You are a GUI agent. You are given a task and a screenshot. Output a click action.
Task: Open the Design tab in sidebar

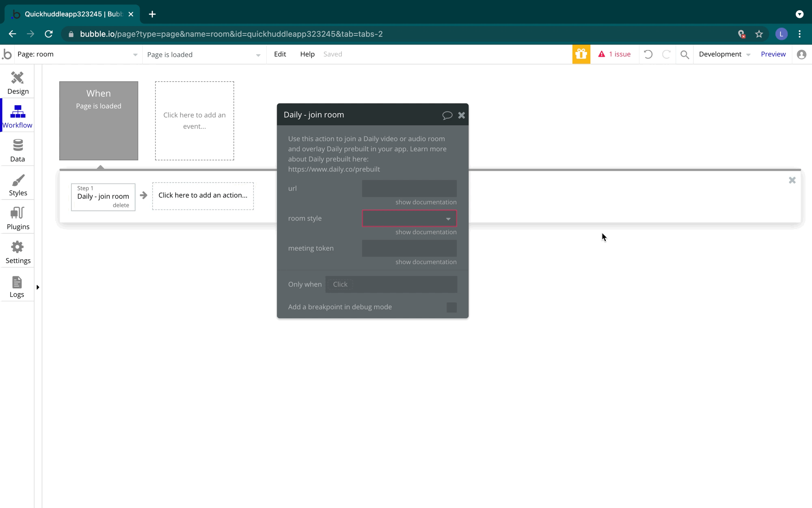[17, 83]
